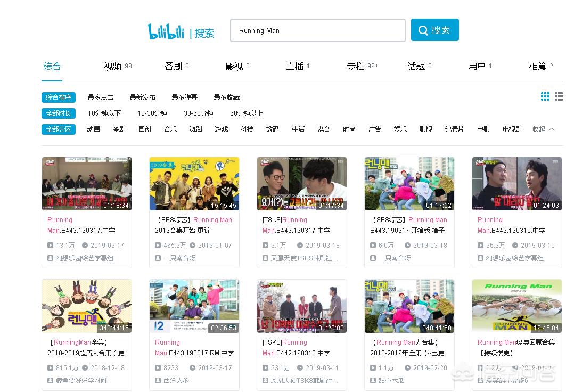Image resolution: width=566 pixels, height=392 pixels.
Task: Open the 01:24:03 E442 thumbnail
Action: coord(517,184)
